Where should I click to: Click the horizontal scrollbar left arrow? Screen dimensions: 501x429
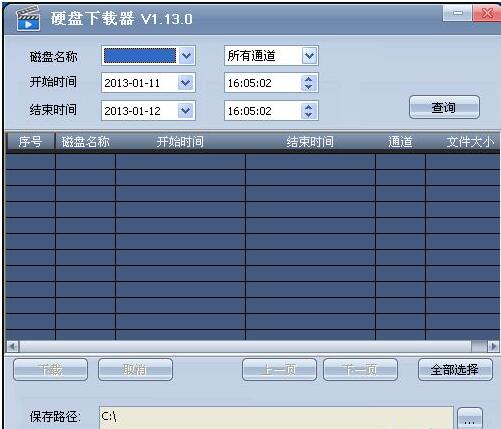coord(12,347)
